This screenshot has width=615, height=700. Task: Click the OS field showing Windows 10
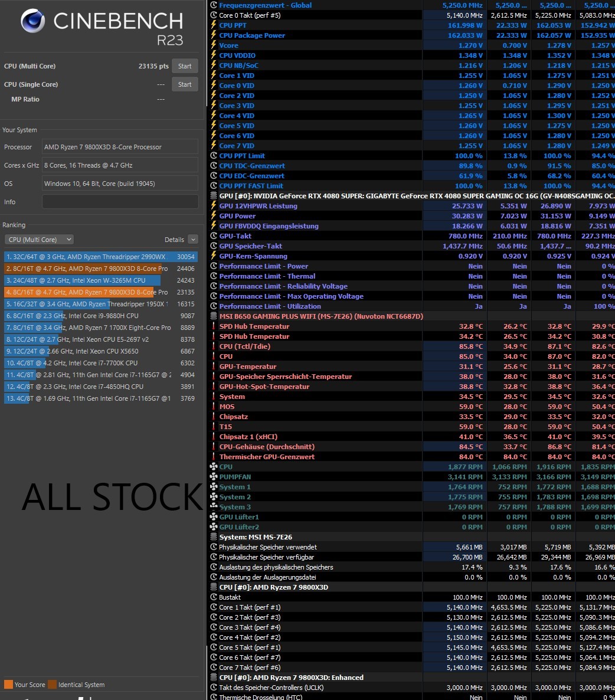[120, 184]
